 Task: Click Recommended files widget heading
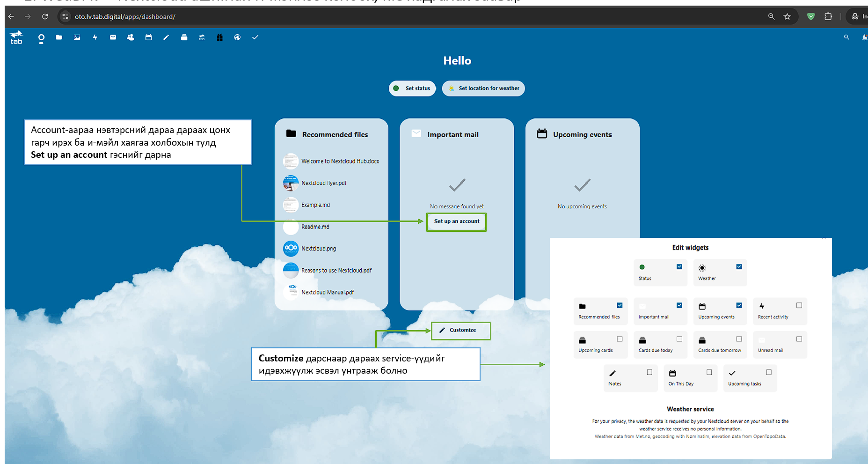pos(335,135)
